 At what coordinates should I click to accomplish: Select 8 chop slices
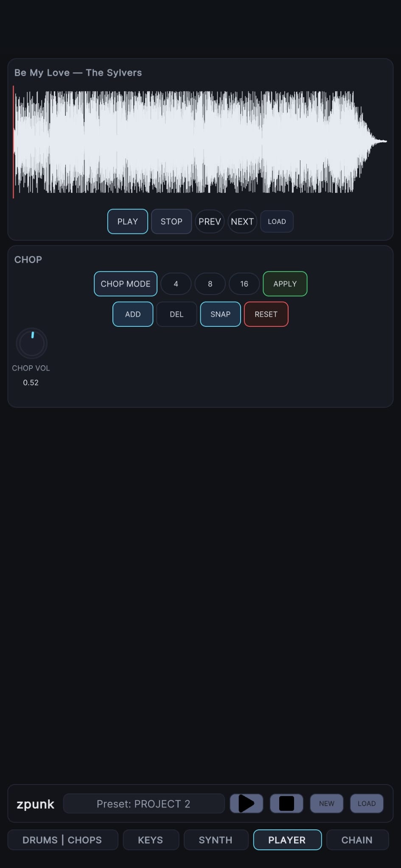click(210, 284)
